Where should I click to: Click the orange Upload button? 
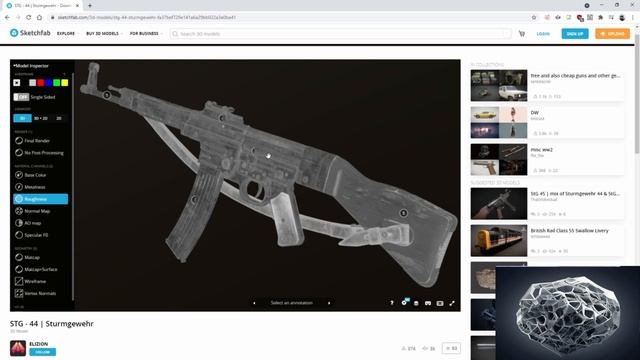(x=612, y=33)
